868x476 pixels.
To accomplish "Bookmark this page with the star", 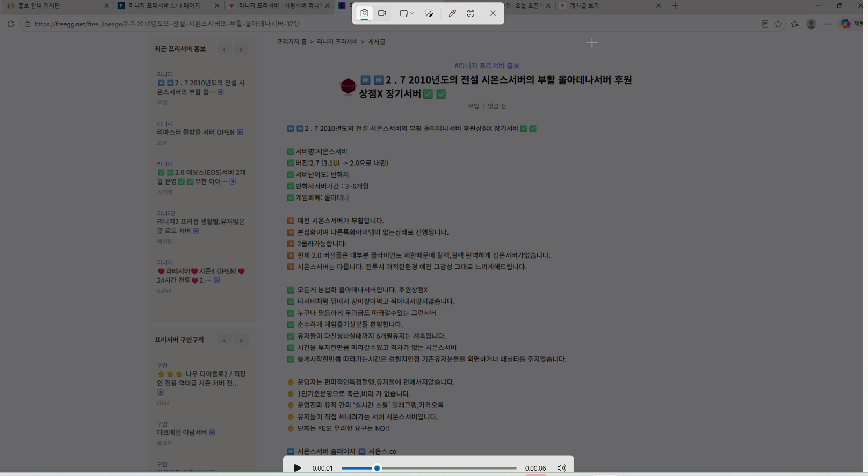I will [778, 24].
